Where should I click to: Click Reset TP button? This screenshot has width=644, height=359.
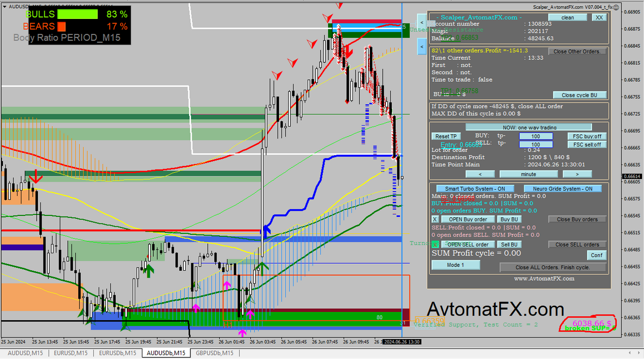tap(446, 137)
